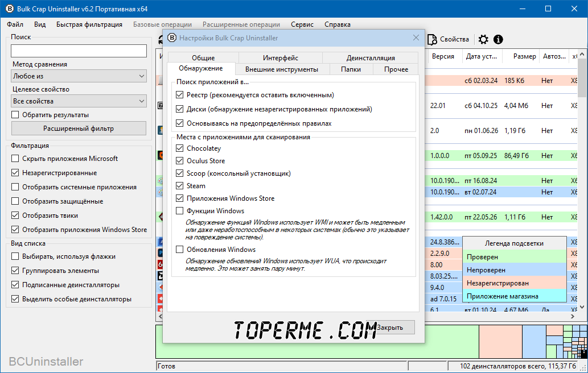Click the Приложение магазина legend entry
Image resolution: width=588 pixels, height=373 pixels.
pos(514,296)
